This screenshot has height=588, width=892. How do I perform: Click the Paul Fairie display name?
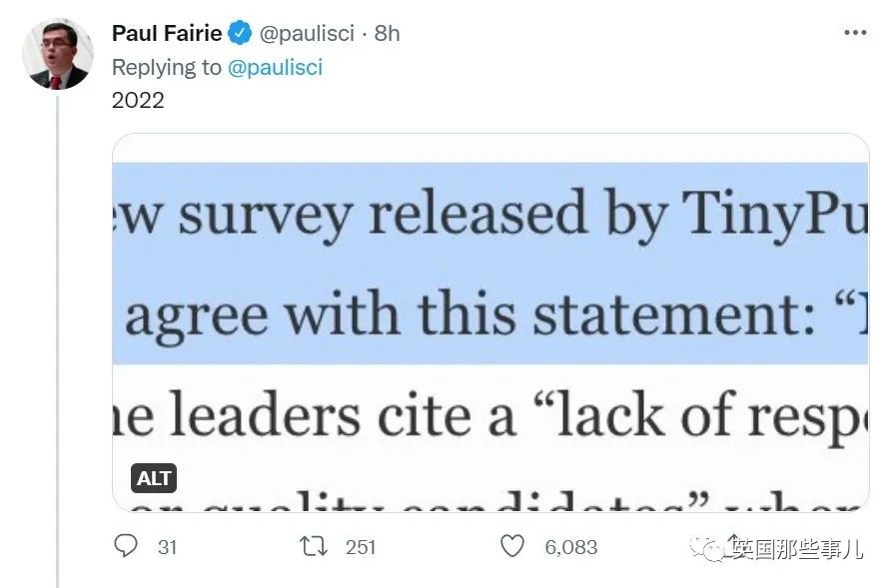tap(166, 33)
